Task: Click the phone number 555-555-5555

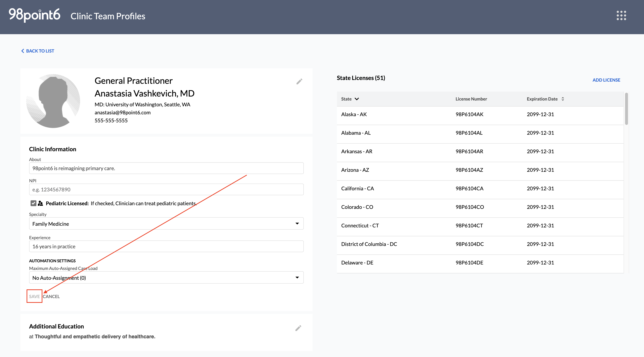Action: [111, 121]
